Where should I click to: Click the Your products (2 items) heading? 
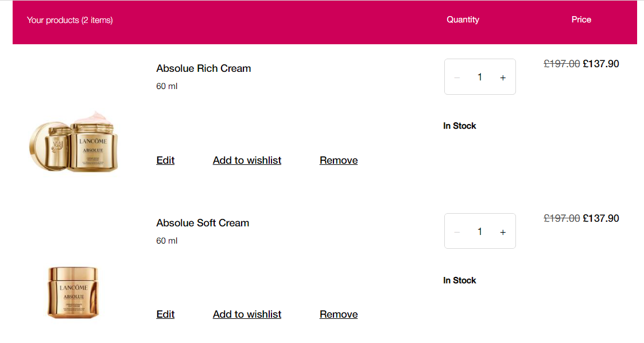70,20
